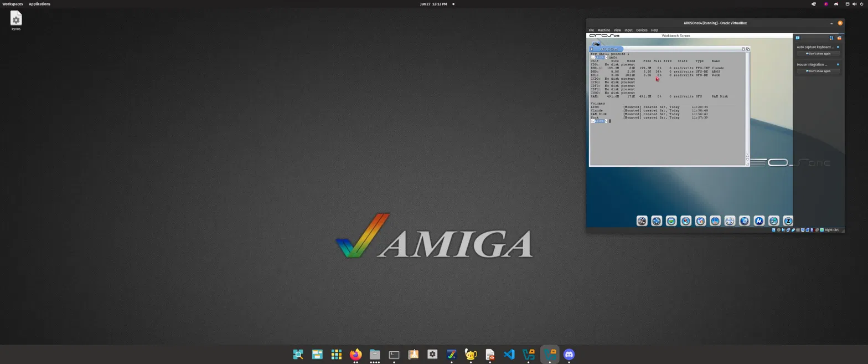This screenshot has height=364, width=868.
Task: Click the Shell window resize gadget
Action: coord(747,164)
